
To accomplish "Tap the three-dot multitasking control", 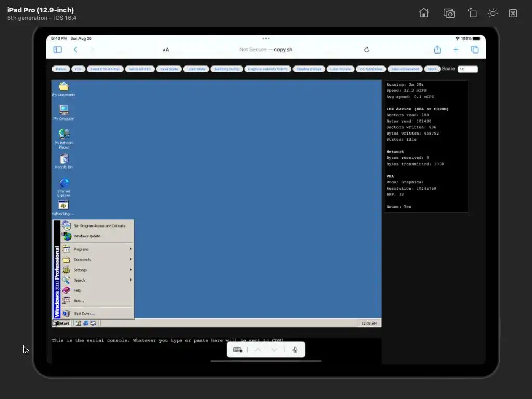I will pos(266,38).
